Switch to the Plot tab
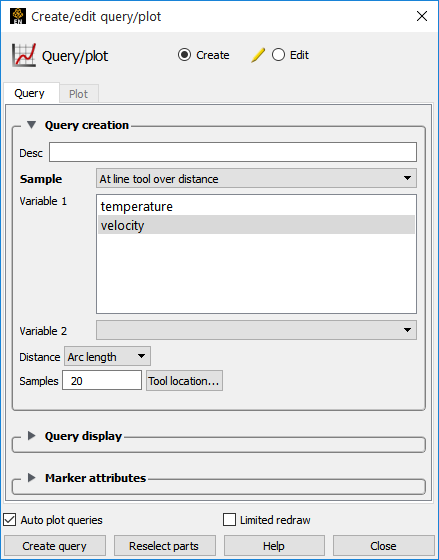Screen dimensions: 439x560 (78, 94)
